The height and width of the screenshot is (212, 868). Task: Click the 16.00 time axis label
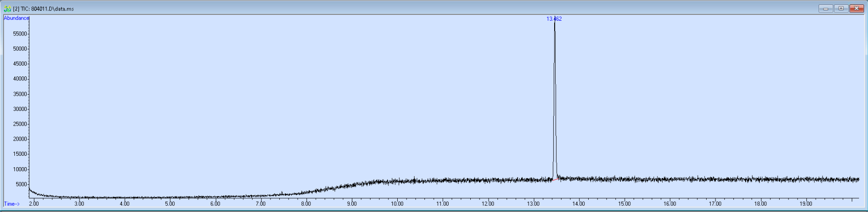tap(670, 204)
